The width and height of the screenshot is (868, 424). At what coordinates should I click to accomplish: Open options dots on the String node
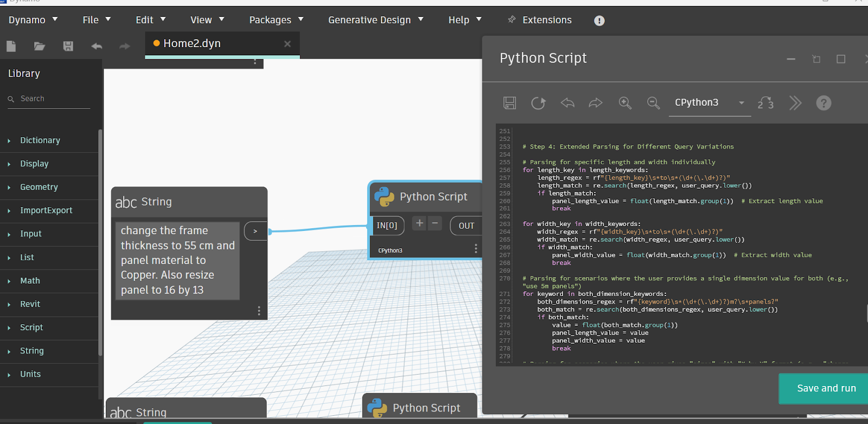click(259, 311)
